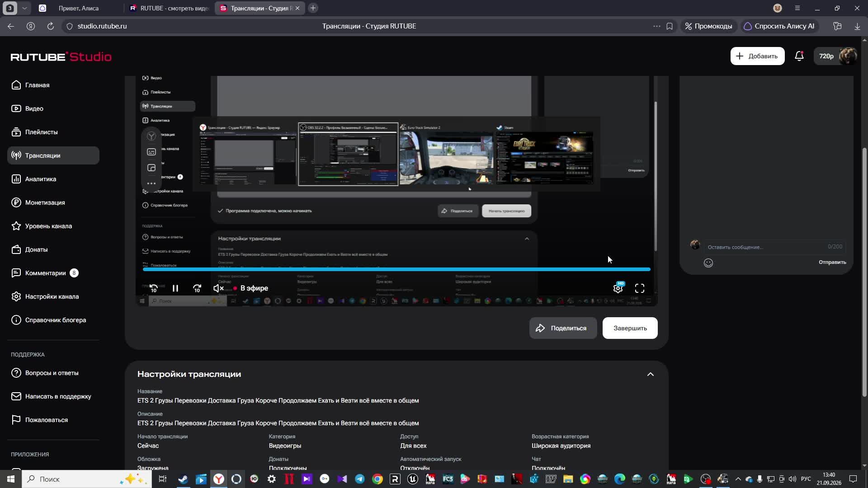Open Windows Start menu

click(x=11, y=479)
